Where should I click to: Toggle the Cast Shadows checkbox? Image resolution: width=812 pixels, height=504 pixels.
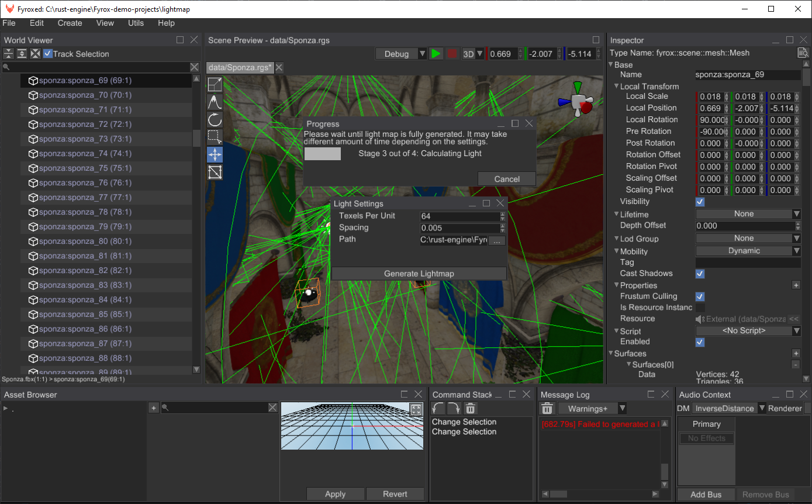(700, 274)
